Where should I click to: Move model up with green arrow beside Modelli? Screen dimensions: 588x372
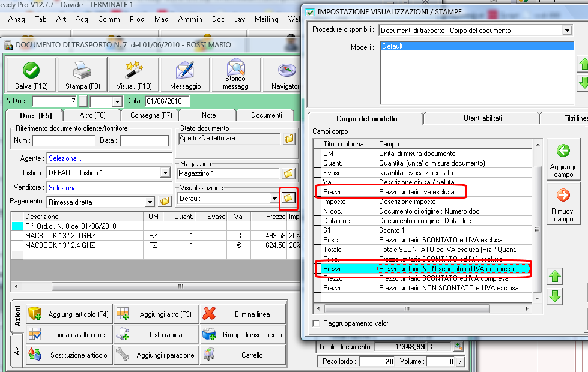pyautogui.click(x=583, y=64)
